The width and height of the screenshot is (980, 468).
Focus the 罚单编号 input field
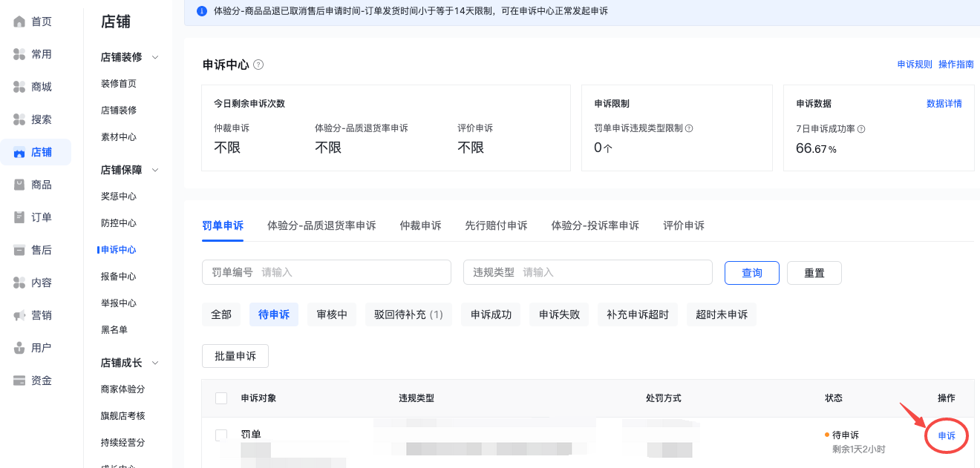327,272
